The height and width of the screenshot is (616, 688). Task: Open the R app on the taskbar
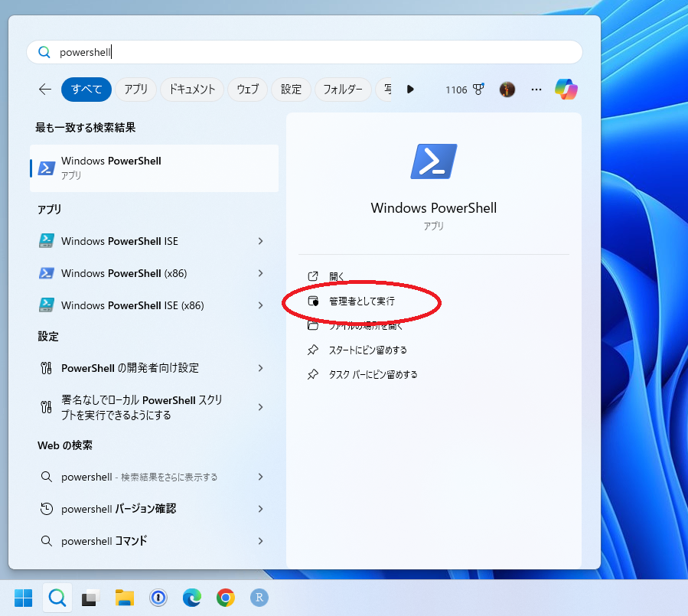259,598
